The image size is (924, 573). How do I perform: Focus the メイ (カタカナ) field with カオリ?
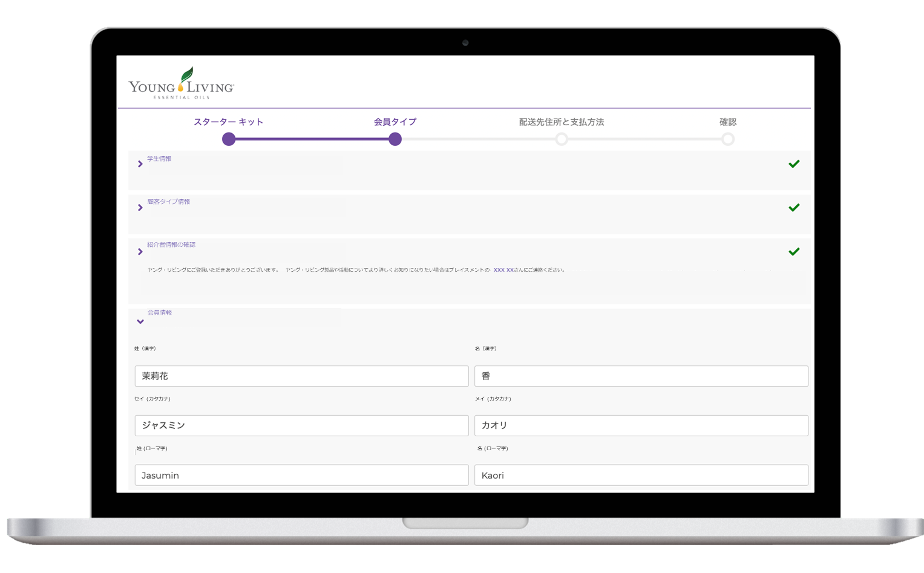coord(641,425)
